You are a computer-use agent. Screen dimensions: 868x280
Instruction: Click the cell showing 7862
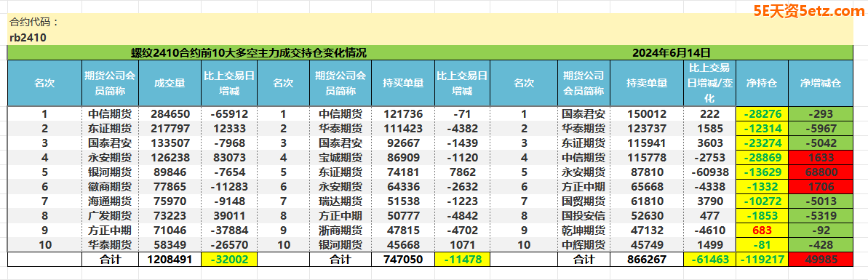tap(462, 172)
